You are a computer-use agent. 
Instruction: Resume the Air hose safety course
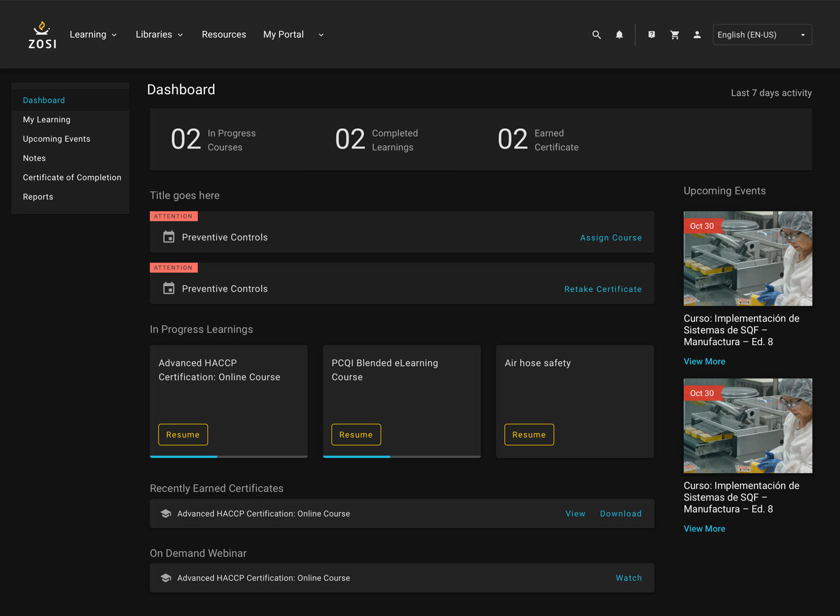click(x=529, y=435)
